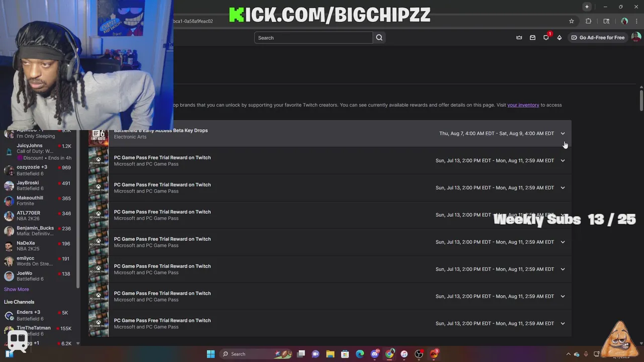
Task: Click Battlefield drop date 'Thu, Aug 7, 4:00 AM EDT'
Action: click(x=466, y=133)
